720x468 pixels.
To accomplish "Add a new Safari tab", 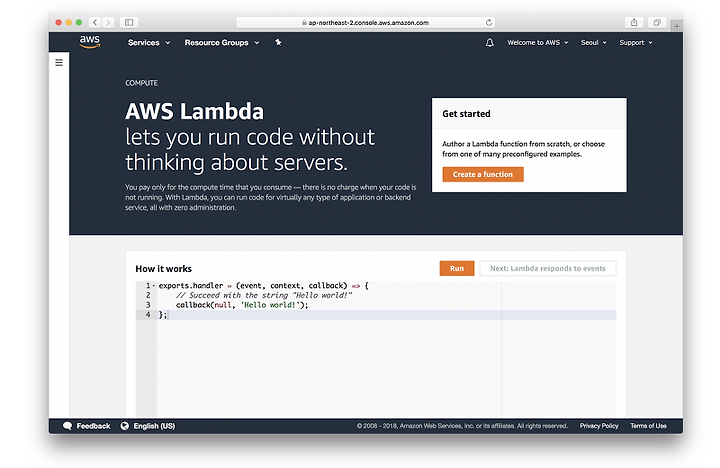I will coord(676,26).
